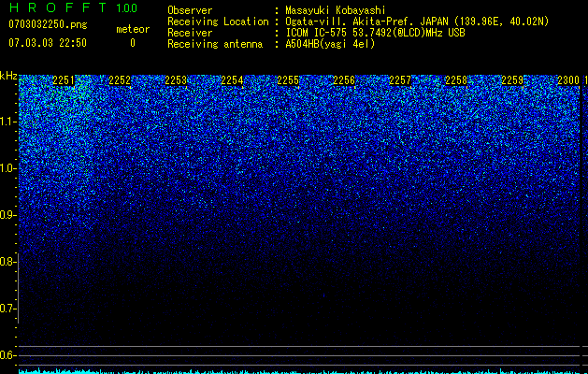Click the 1.1 kHz axis label
588x374 pixels.
(7, 122)
